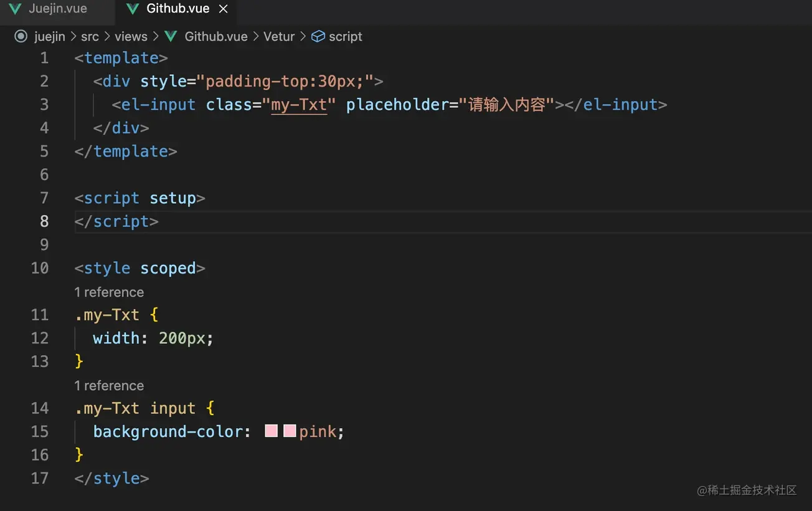Viewport: 812px width, 511px height.
Task: Click the .my-Txt input selector on line 14
Action: coord(135,408)
